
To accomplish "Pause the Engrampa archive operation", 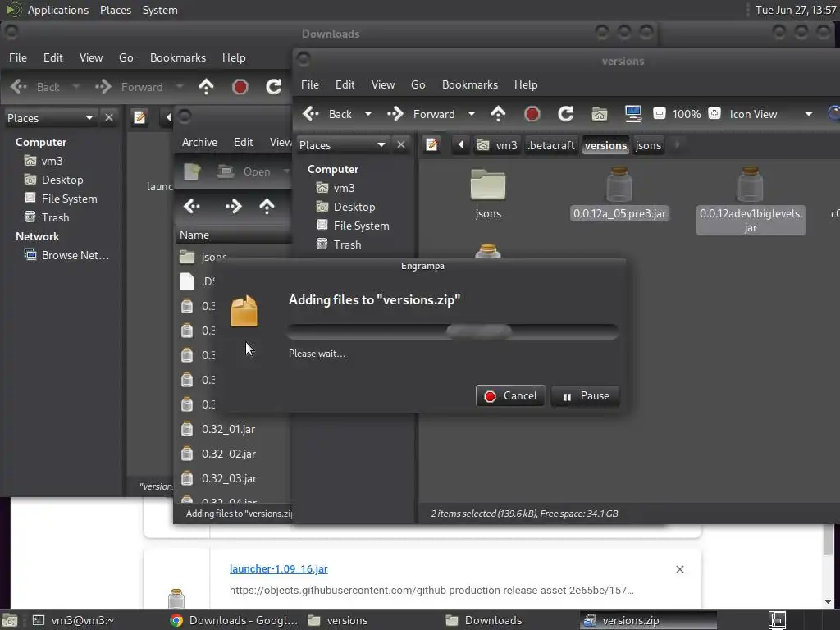I will pyautogui.click(x=585, y=396).
